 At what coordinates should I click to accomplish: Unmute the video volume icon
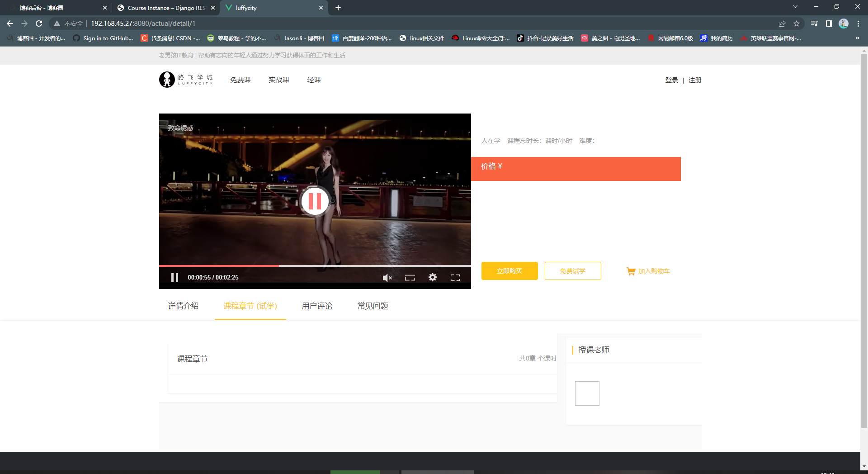point(387,278)
